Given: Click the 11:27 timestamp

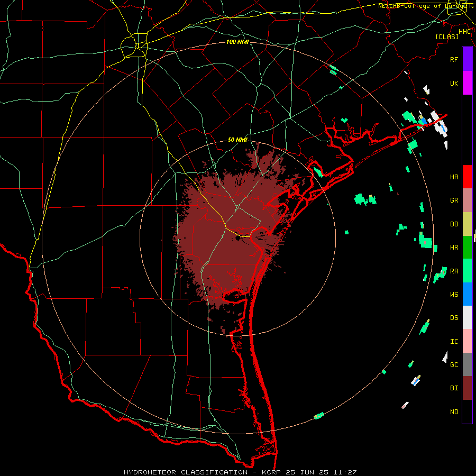Looking at the screenshot, I should coord(346,472).
